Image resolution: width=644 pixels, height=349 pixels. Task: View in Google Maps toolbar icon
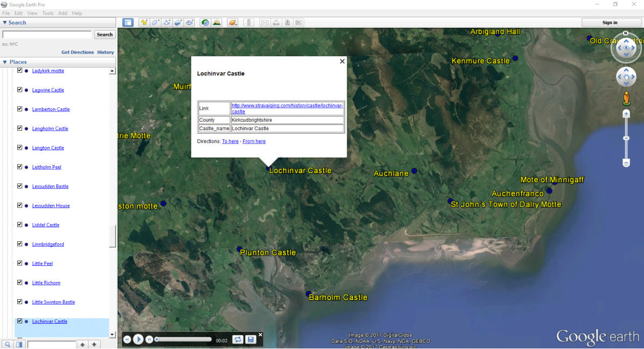point(298,23)
